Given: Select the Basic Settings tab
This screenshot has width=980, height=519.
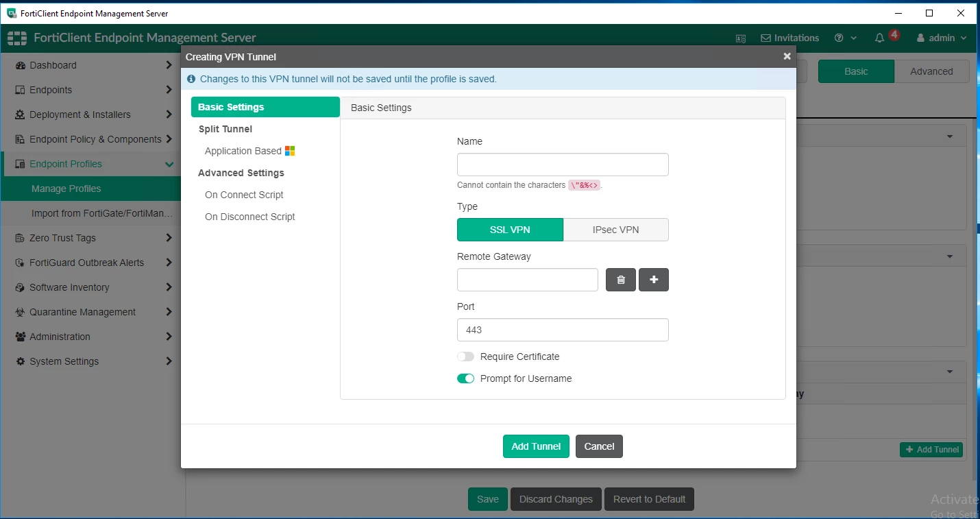Looking at the screenshot, I should click(265, 107).
